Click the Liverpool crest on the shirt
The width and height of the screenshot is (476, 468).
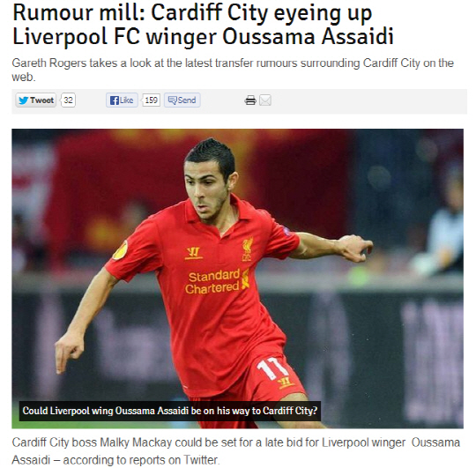[247, 249]
